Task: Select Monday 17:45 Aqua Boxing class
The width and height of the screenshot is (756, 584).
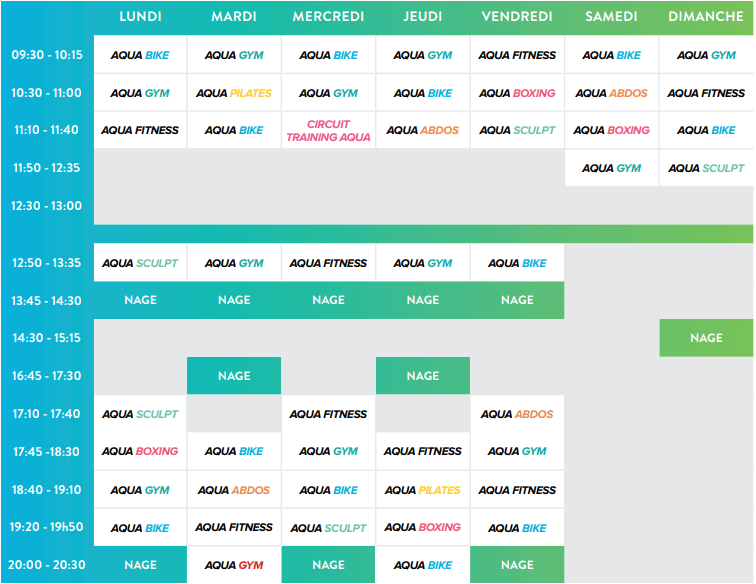Action: [140, 451]
